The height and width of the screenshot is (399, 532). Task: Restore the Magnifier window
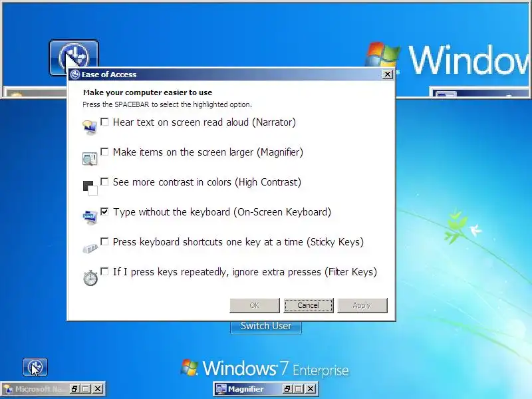[x=287, y=389]
